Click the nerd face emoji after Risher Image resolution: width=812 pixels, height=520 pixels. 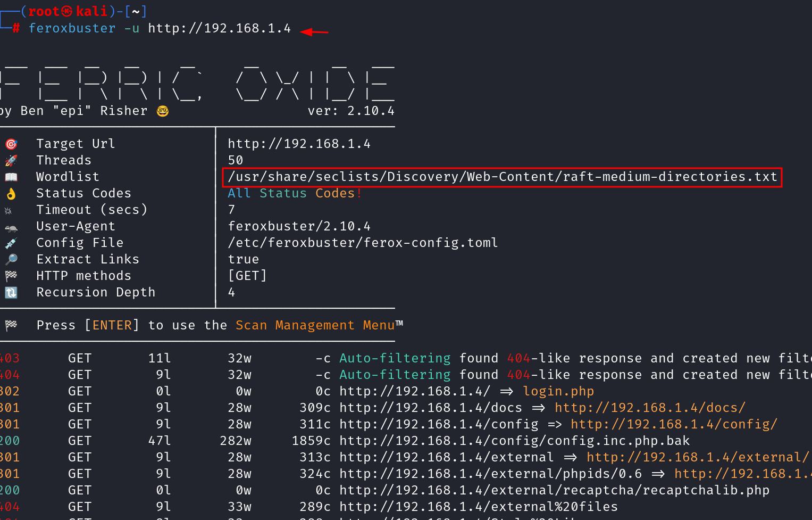[x=163, y=111]
